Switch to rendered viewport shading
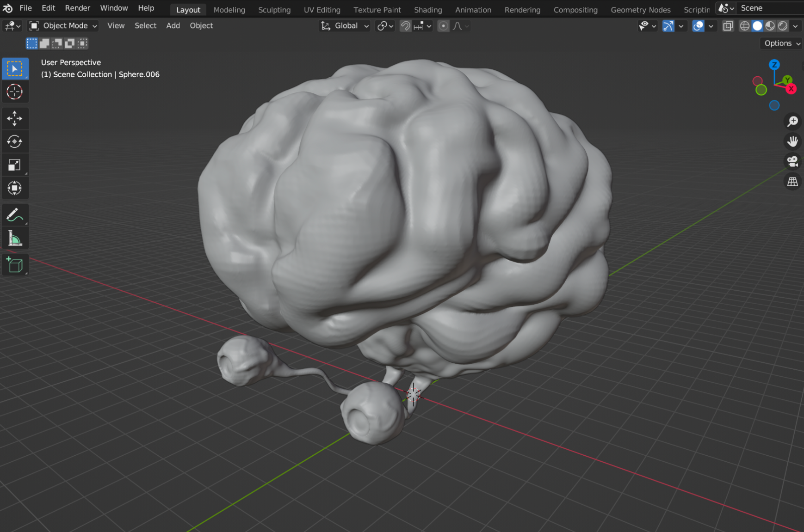 point(783,26)
